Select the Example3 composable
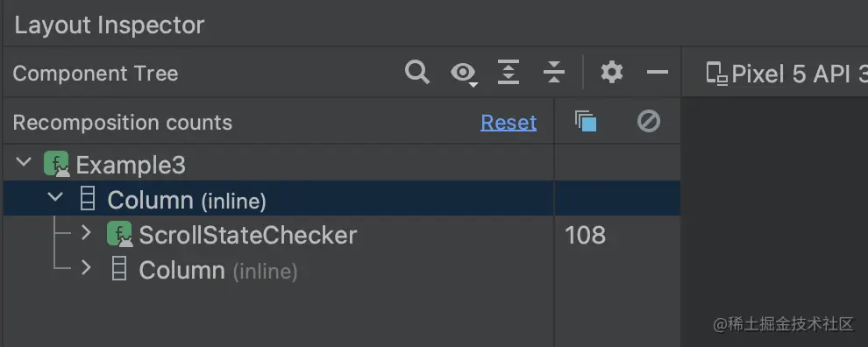868x347 pixels. point(130,165)
